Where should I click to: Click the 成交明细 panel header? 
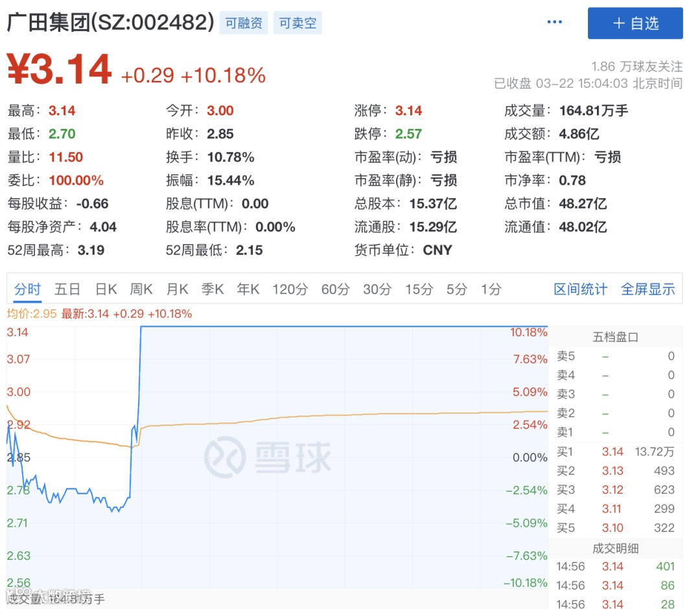click(x=615, y=548)
